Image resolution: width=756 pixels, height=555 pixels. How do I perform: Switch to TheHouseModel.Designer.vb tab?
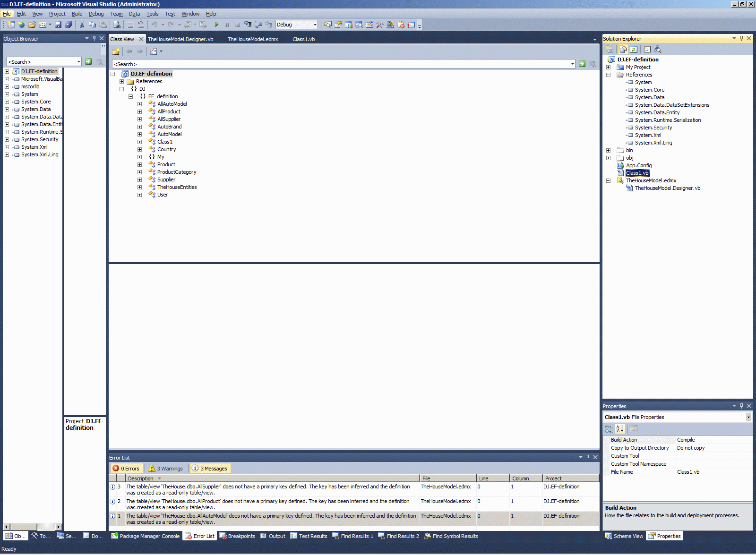point(180,39)
